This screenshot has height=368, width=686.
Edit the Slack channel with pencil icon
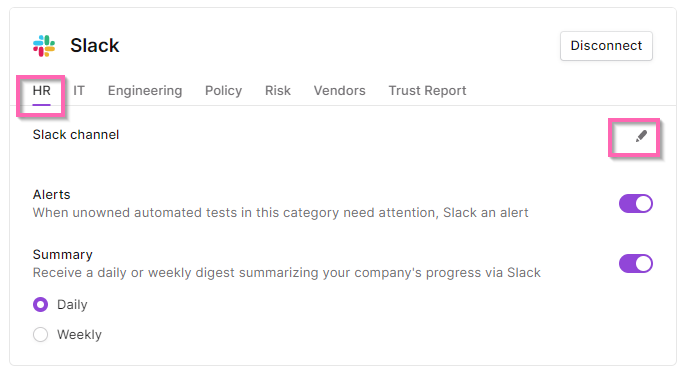641,136
